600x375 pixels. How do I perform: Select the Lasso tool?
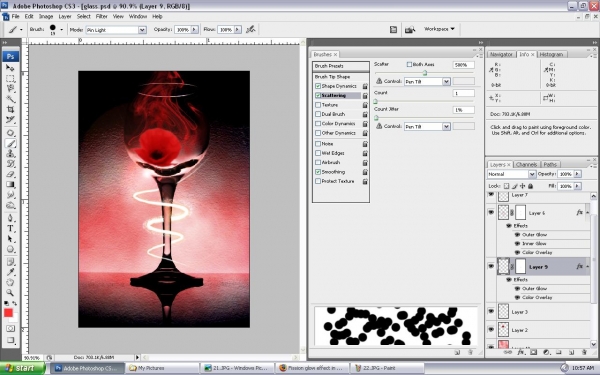(10, 89)
